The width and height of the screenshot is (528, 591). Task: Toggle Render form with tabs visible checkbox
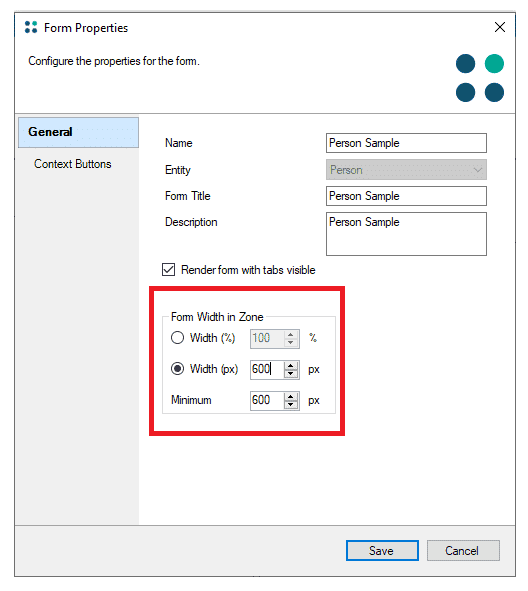pos(168,270)
